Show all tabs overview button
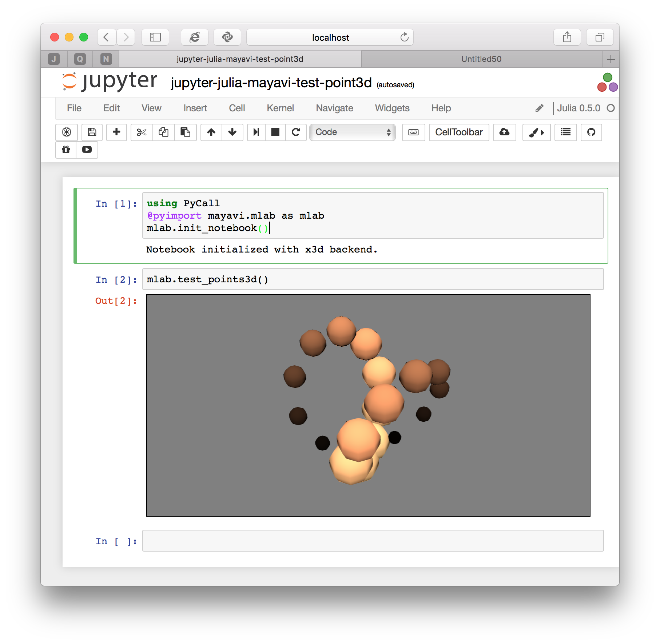 coord(600,37)
